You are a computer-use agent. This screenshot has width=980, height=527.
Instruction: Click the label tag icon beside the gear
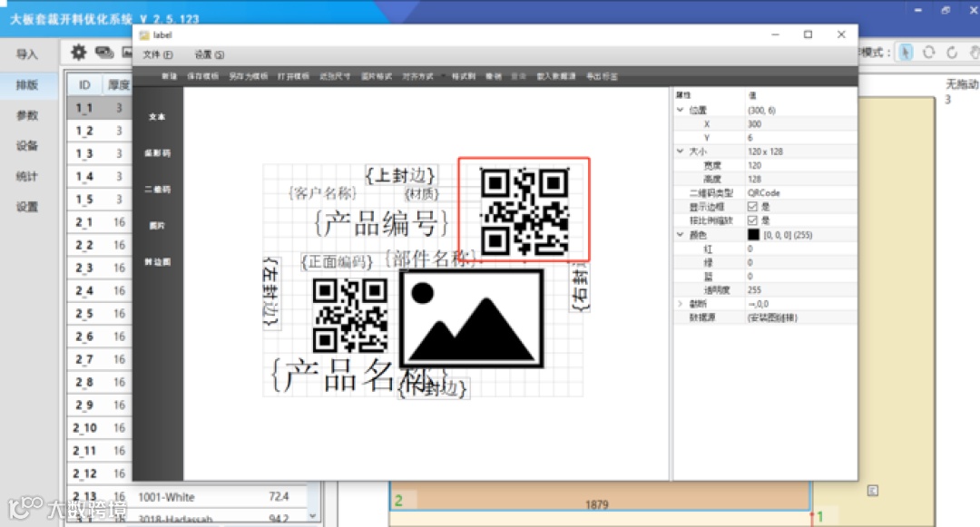point(103,53)
